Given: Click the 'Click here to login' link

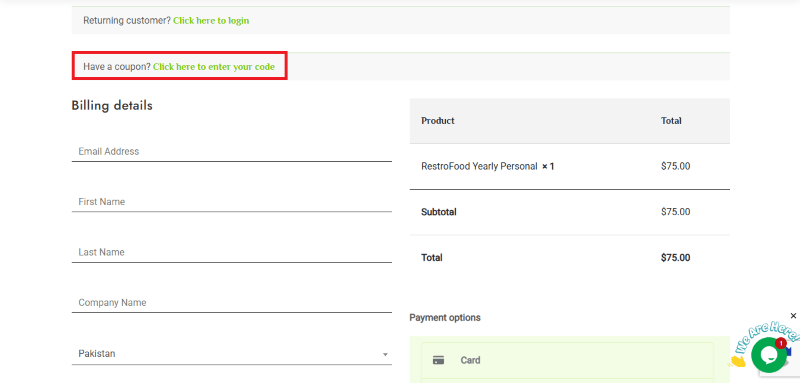Looking at the screenshot, I should (x=211, y=21).
